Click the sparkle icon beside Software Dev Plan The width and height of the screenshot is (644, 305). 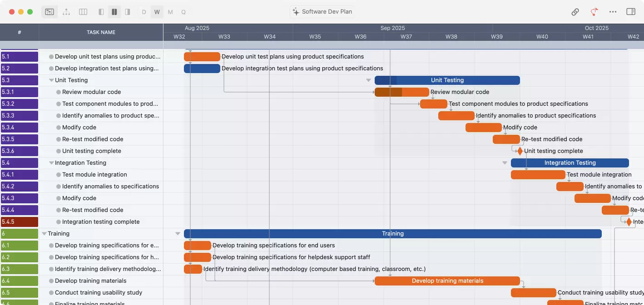296,12
